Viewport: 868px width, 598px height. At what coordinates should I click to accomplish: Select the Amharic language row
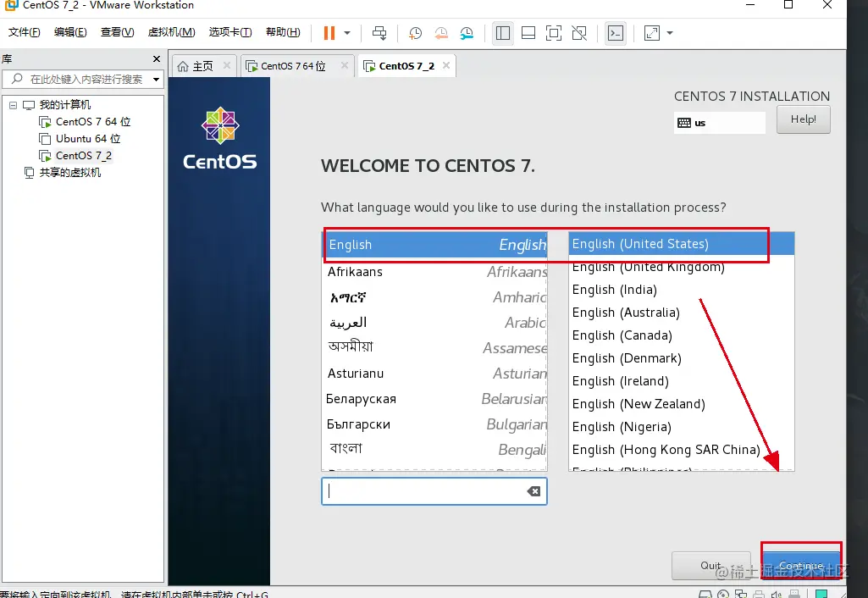click(436, 297)
